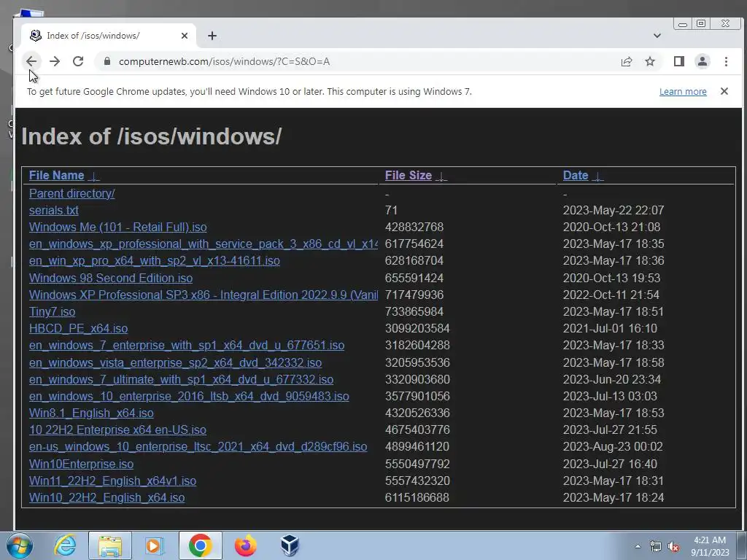The image size is (747, 560).
Task: Download Win10Enterprise.iso
Action: coord(81,464)
